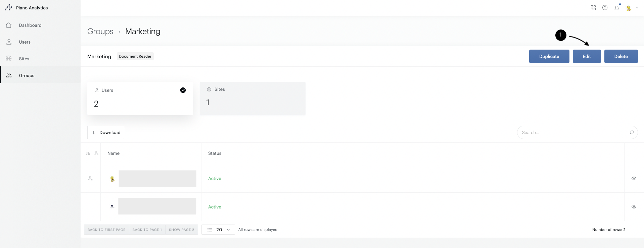Click the user role icon in table header
Viewport: 644px width, 248px height.
click(96, 153)
